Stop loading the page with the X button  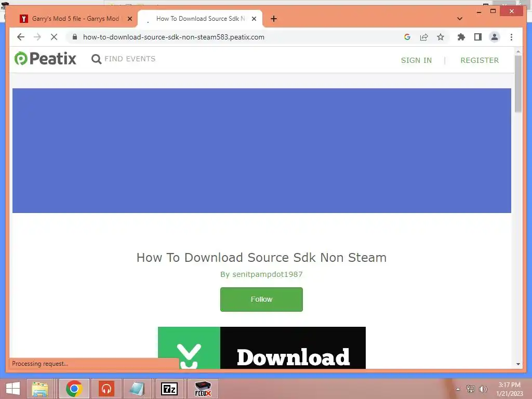point(54,37)
